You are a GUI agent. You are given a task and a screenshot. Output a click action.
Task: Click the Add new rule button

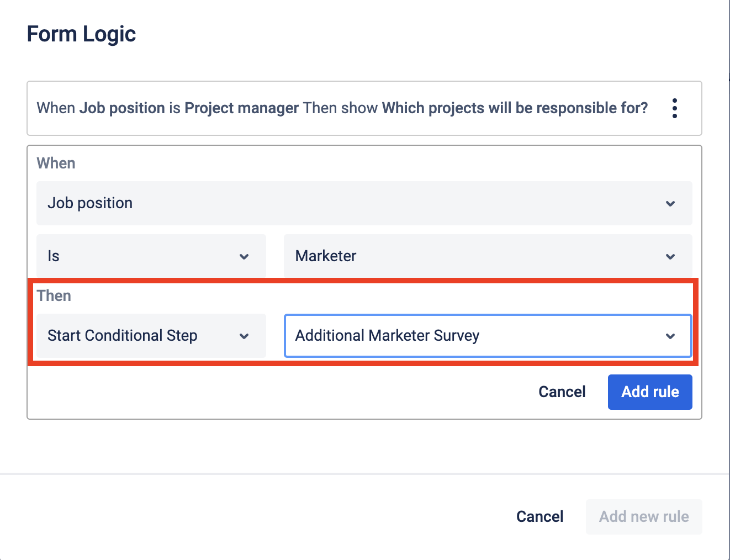(644, 517)
